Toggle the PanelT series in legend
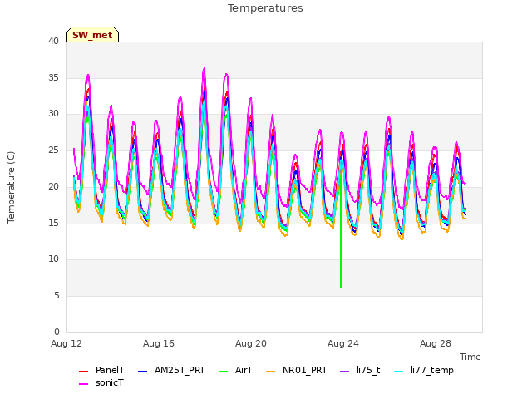532x399 pixels. click(x=101, y=370)
